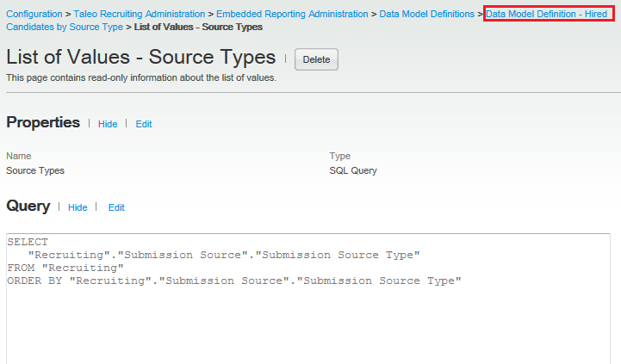
Task: Open Embedded Reporting Administration breadcrumb link
Action: (x=292, y=15)
